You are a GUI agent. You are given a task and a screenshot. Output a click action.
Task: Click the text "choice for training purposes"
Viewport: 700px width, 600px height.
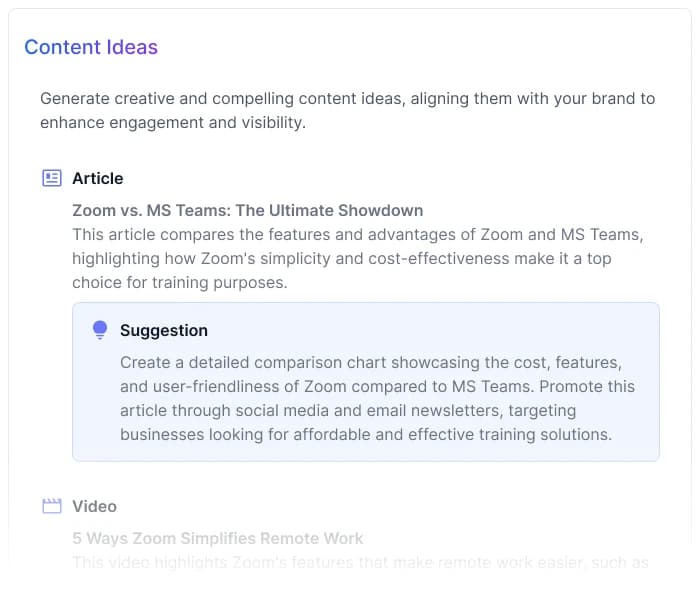(179, 282)
